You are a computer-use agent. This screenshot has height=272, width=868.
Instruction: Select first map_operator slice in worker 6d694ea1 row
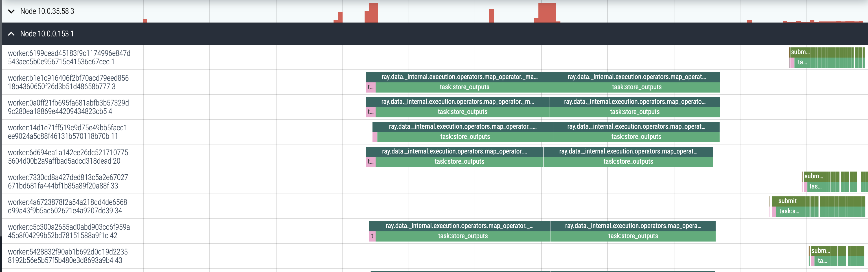pos(455,152)
